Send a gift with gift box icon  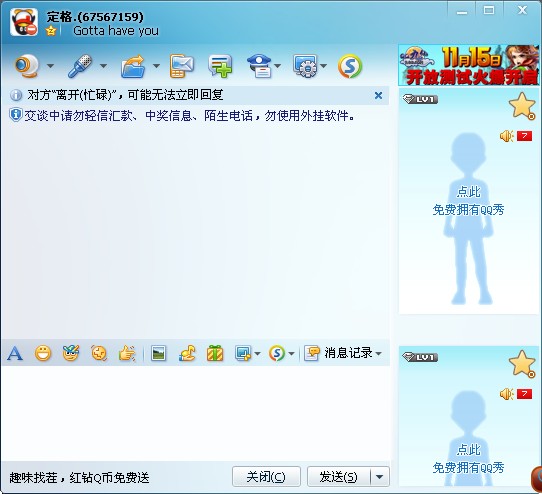215,353
